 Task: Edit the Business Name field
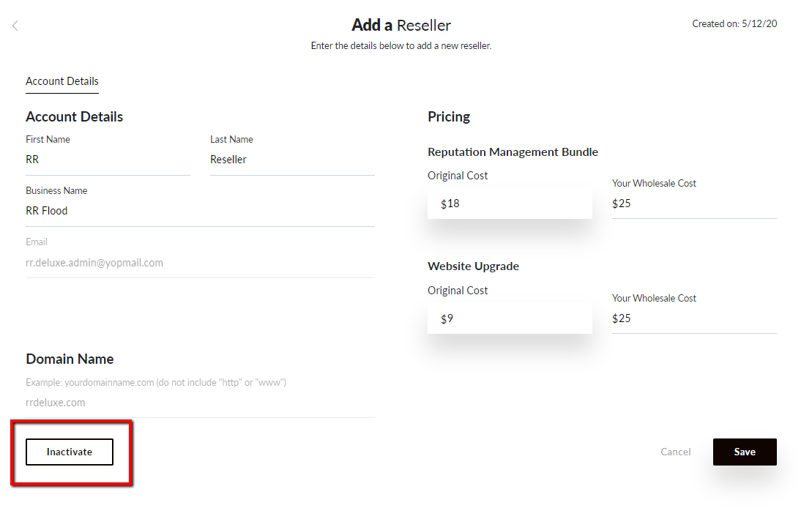coord(200,211)
